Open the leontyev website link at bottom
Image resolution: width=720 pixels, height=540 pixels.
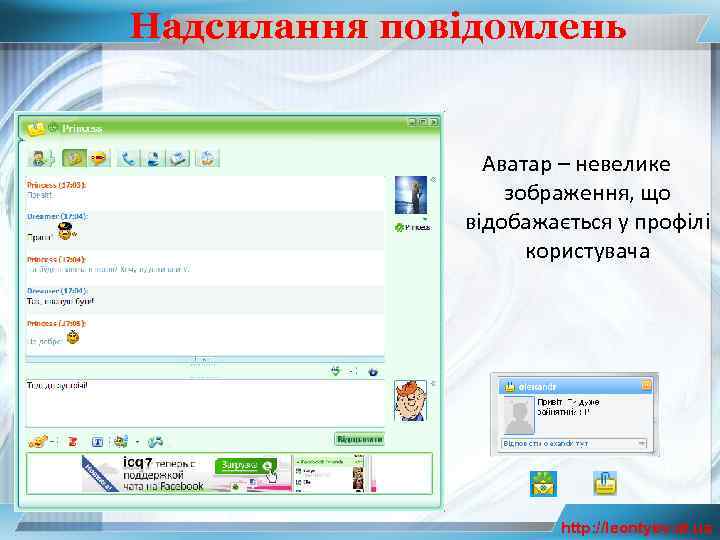click(x=636, y=528)
